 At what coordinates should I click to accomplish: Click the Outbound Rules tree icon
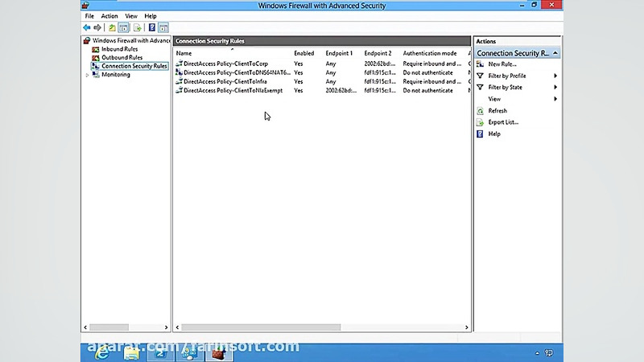(x=96, y=58)
